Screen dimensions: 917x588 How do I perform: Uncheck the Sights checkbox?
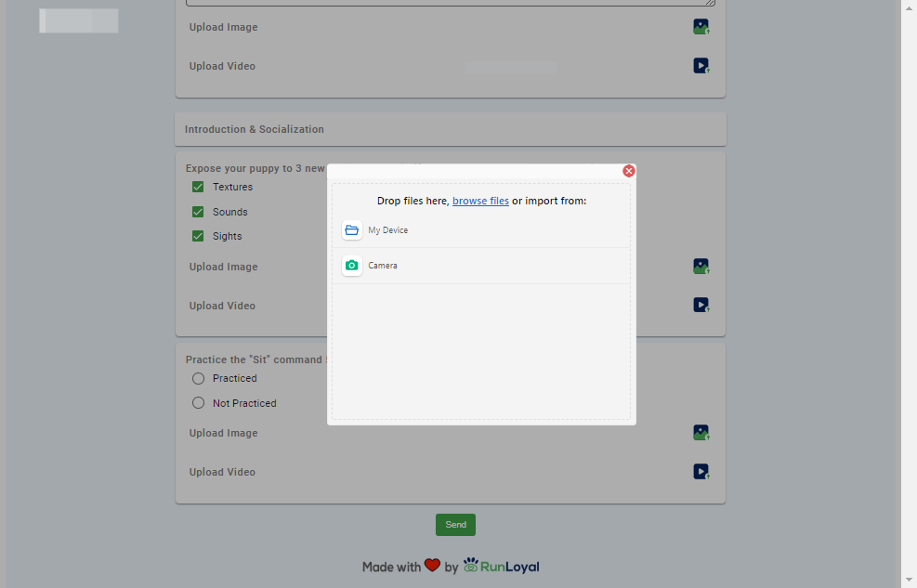click(198, 236)
